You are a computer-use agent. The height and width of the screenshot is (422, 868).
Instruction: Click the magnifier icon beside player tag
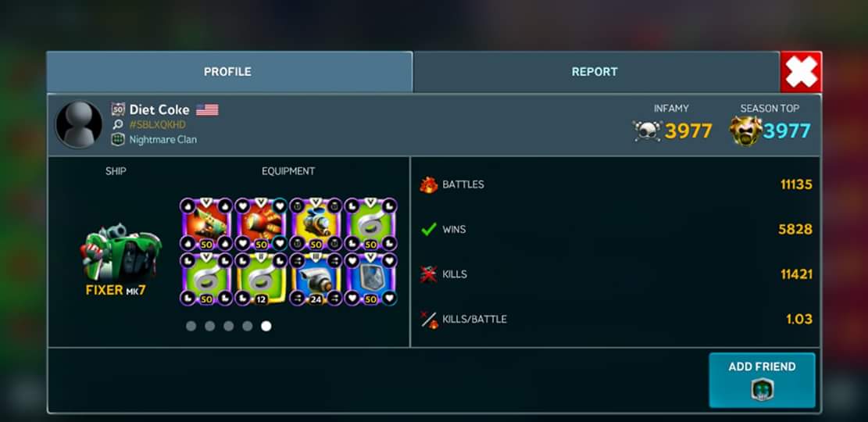coord(118,124)
